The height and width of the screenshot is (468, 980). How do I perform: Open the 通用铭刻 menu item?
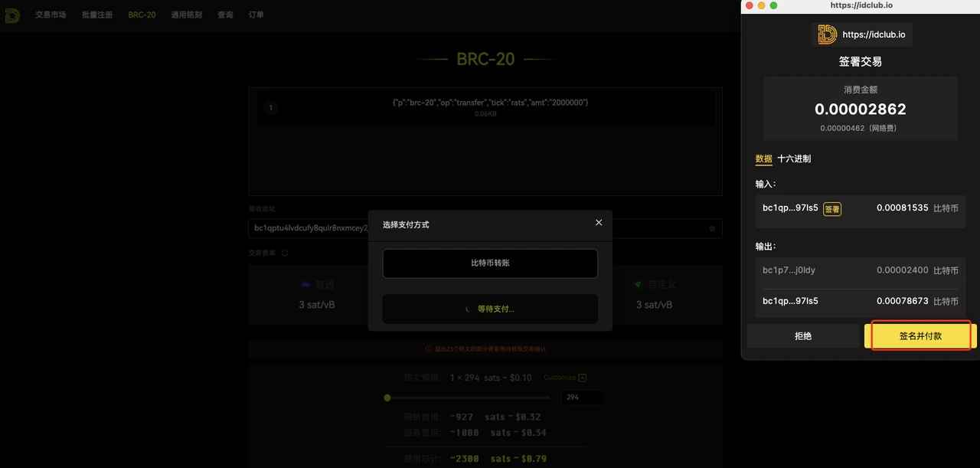click(x=187, y=15)
